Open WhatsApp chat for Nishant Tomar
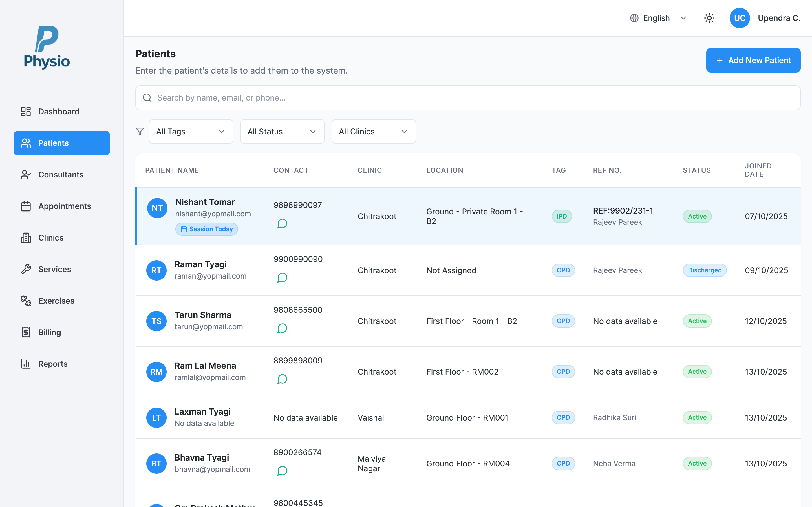Screen dimensions: 812x507 [x=283, y=223]
